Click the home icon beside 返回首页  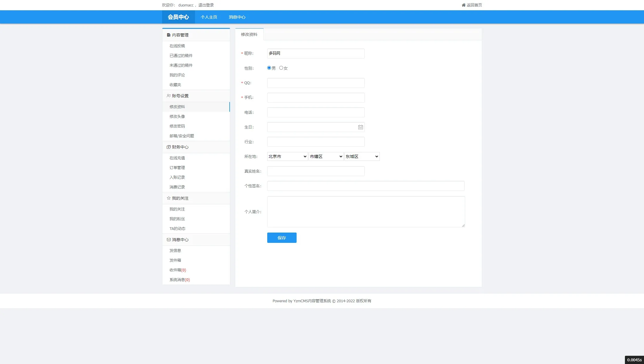pyautogui.click(x=463, y=5)
